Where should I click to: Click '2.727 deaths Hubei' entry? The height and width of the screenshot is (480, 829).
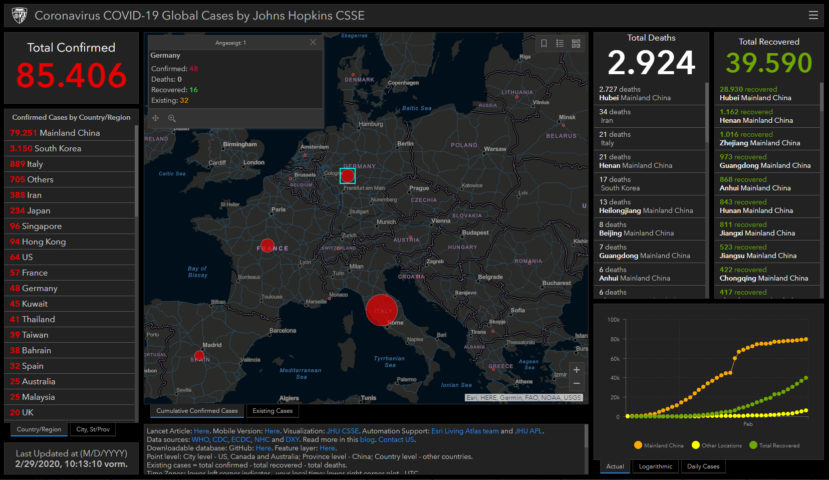[x=649, y=94]
